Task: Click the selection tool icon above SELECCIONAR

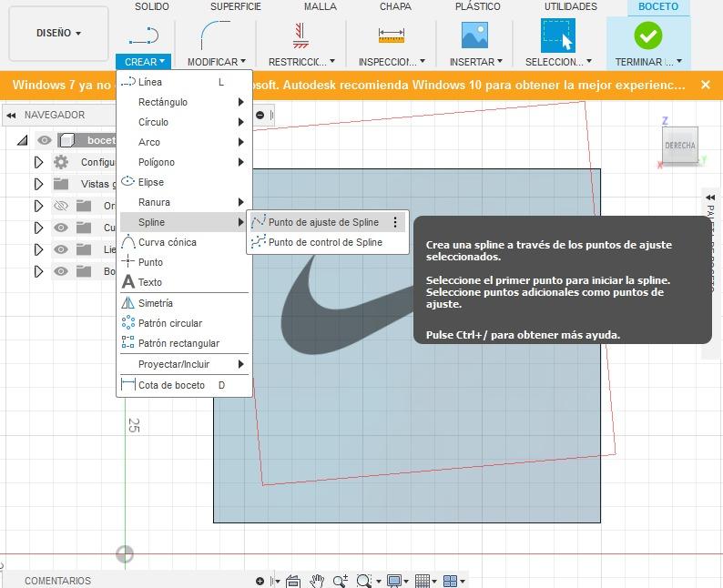Action: pyautogui.click(x=557, y=35)
